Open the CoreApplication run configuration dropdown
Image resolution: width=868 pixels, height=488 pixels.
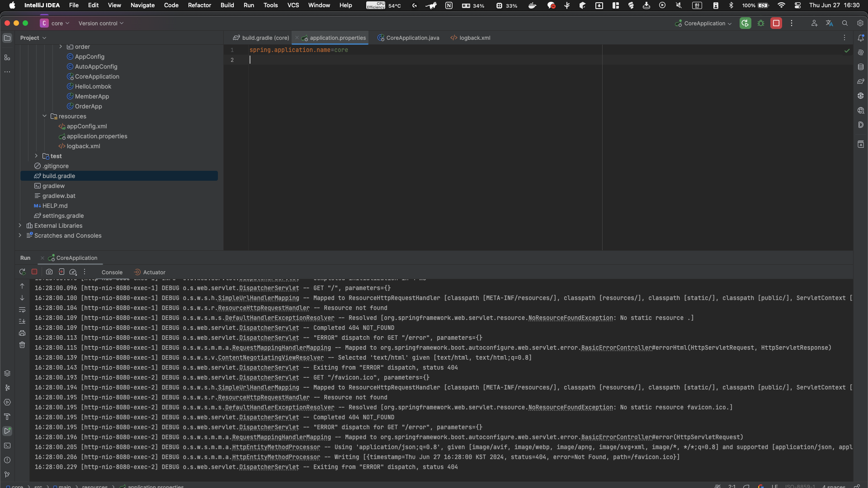click(x=703, y=23)
